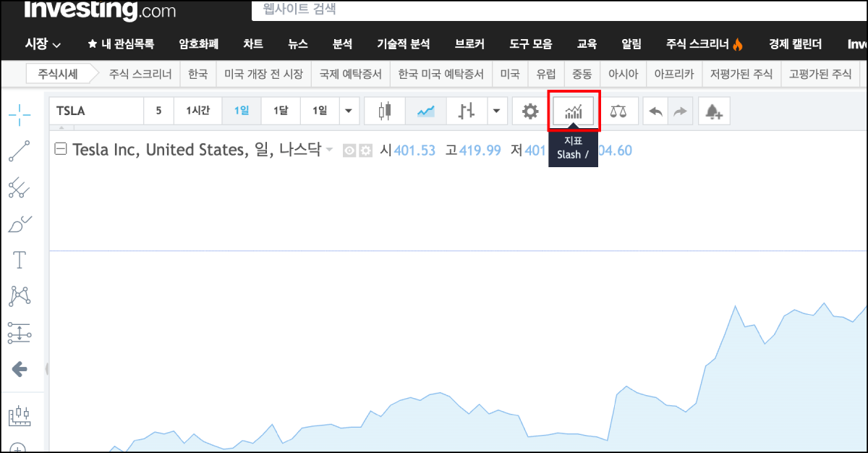
Task: Open the 기술적 분석 menu
Action: pyautogui.click(x=404, y=44)
